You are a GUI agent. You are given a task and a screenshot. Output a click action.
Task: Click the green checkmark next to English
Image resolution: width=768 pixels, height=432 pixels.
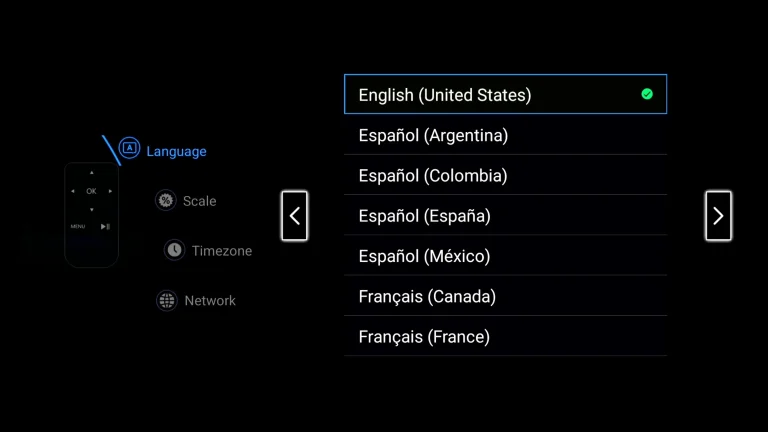[647, 94]
